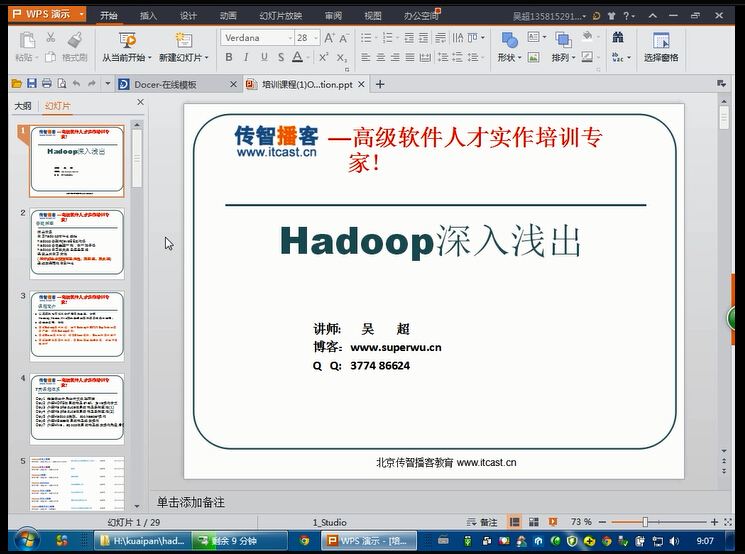Image resolution: width=745 pixels, height=554 pixels.
Task: Click to add notes area
Action: coord(191,502)
